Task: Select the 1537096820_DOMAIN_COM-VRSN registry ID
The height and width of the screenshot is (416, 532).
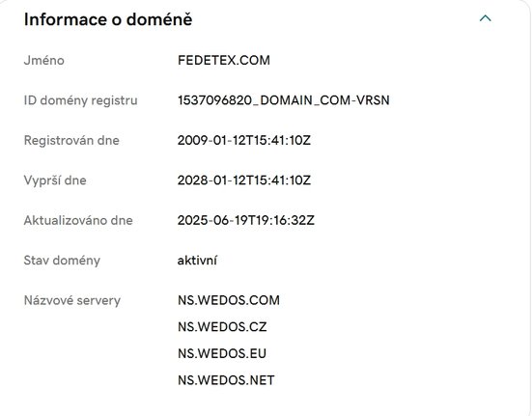Action: [x=283, y=100]
